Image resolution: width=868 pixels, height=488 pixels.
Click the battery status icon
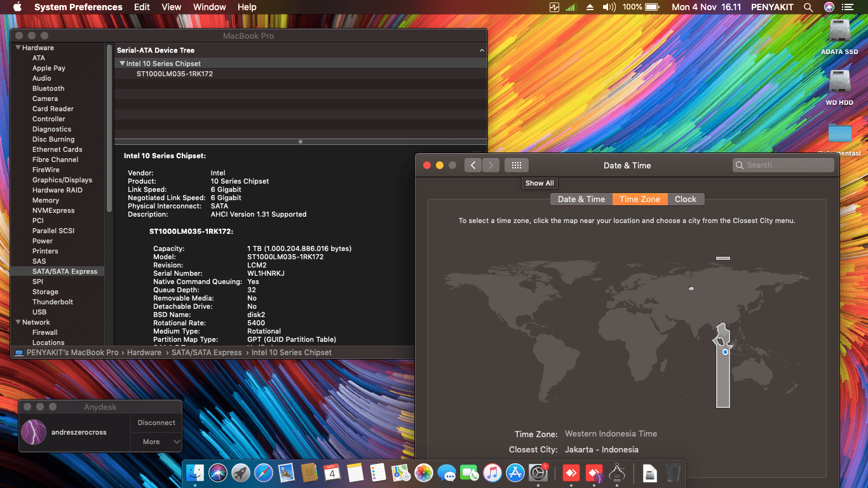(653, 7)
